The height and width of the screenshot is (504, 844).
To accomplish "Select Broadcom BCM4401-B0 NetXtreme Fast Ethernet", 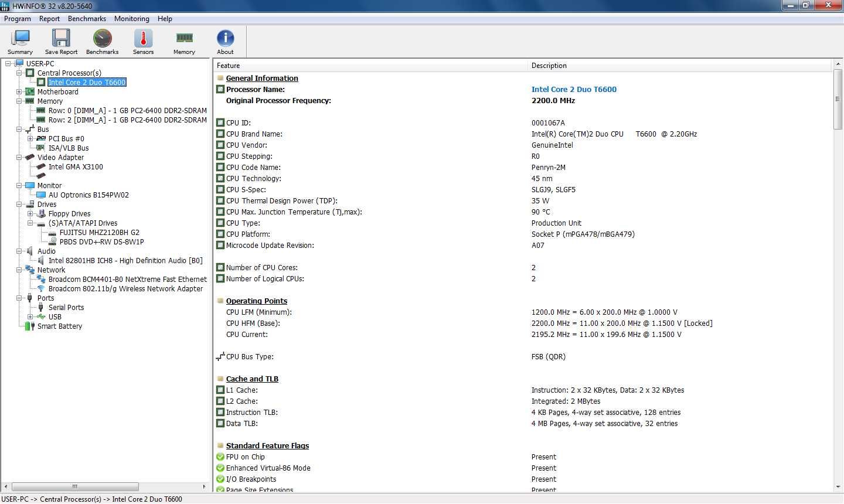I will pyautogui.click(x=127, y=279).
